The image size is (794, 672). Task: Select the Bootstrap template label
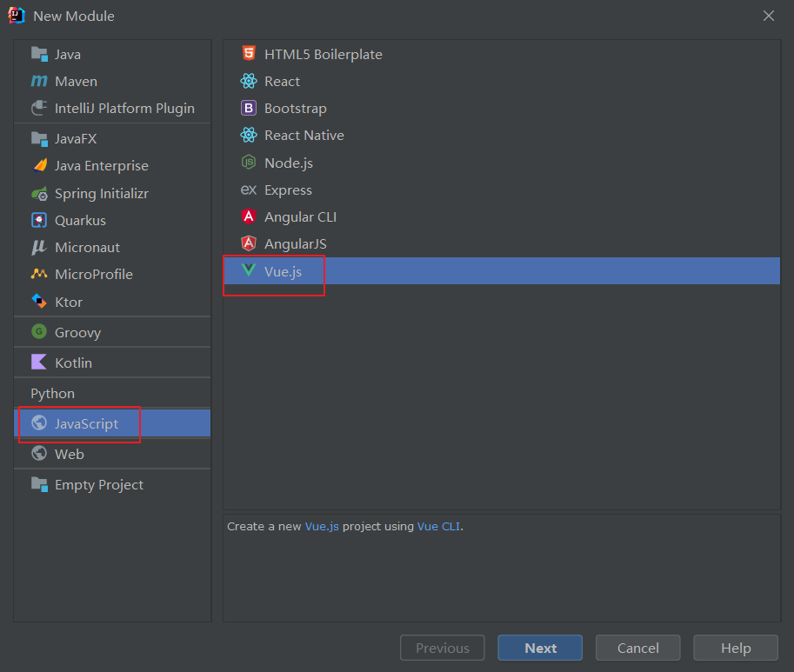[295, 109]
